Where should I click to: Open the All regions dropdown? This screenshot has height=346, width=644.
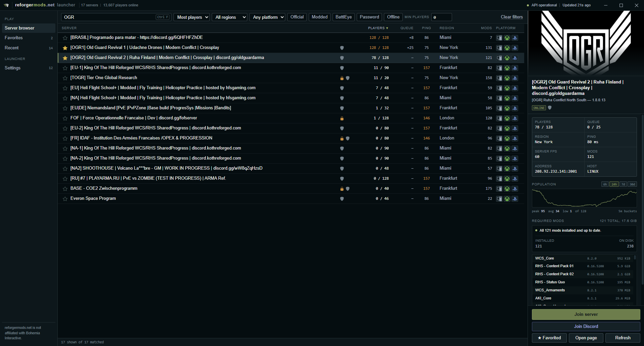[230, 17]
